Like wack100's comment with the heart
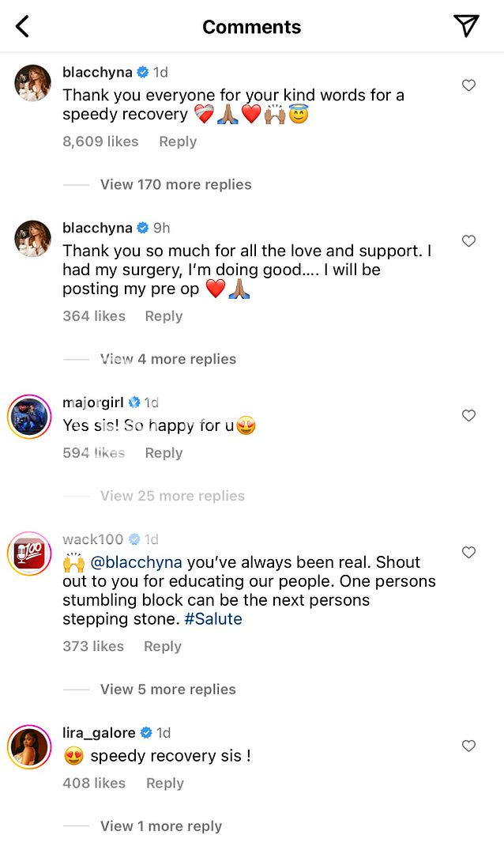504x854 pixels. coord(468,552)
